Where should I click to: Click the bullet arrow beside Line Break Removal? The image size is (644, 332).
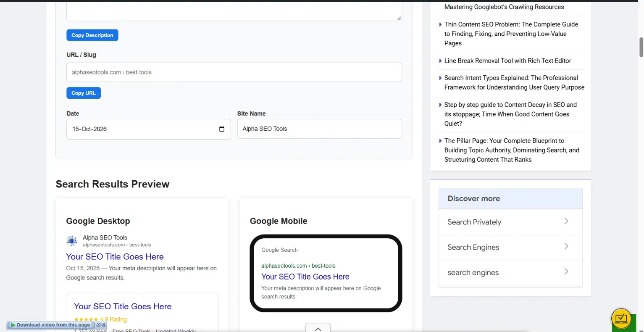coord(440,61)
